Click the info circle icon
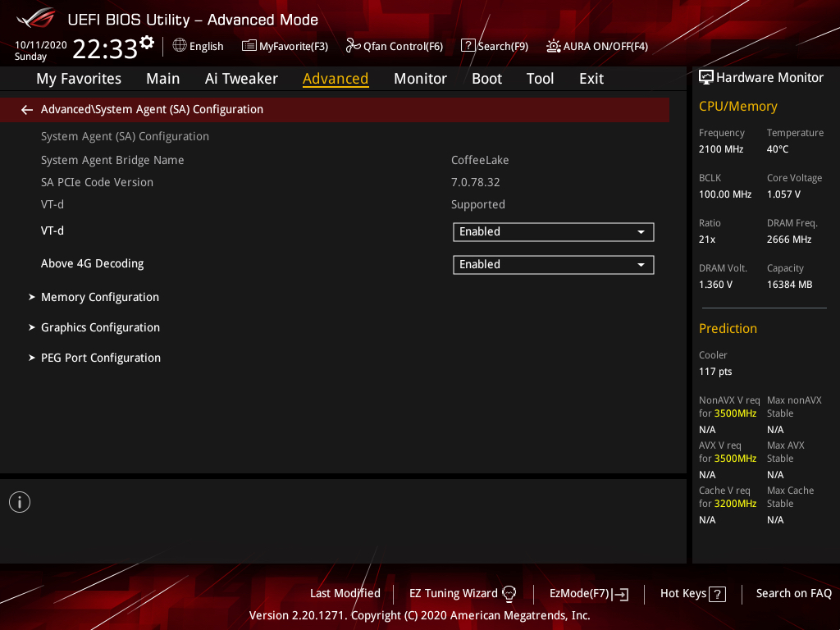This screenshot has width=840, height=630. click(x=20, y=502)
